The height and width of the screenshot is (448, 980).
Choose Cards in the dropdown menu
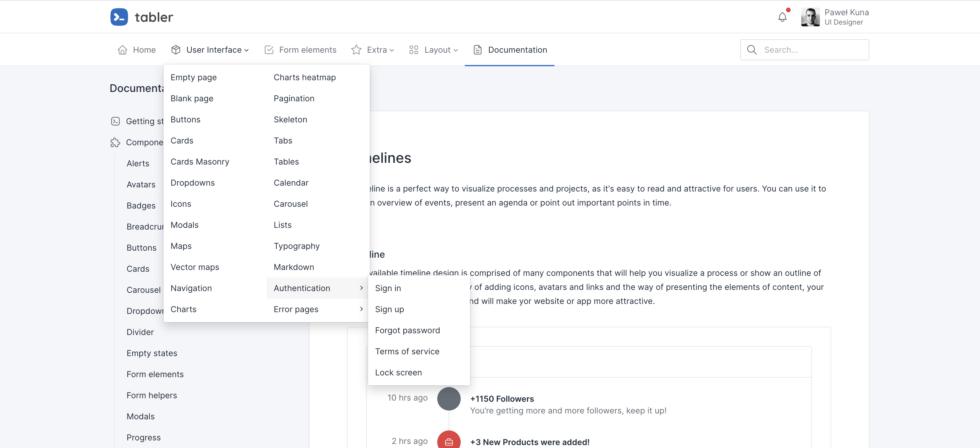click(215, 141)
